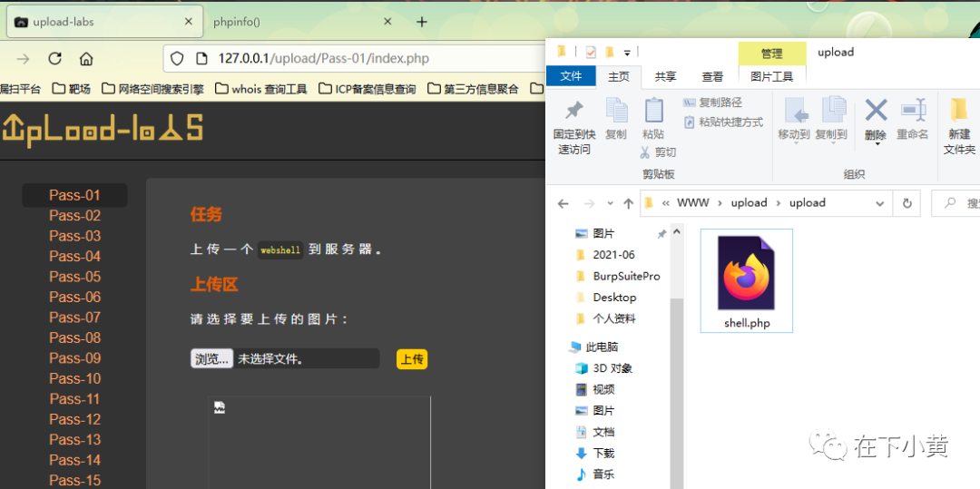
Task: Click the Explorer up-one-level arrow
Action: [628, 203]
